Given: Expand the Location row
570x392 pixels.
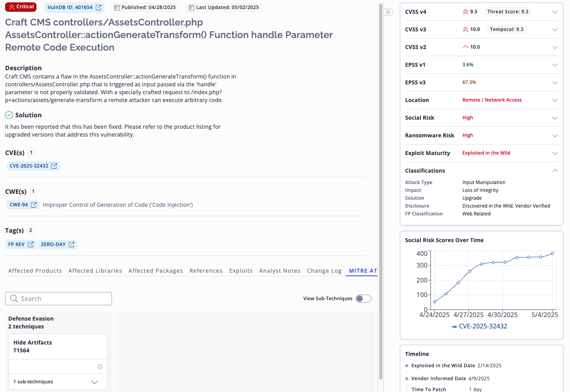Looking at the screenshot, I should (555, 100).
